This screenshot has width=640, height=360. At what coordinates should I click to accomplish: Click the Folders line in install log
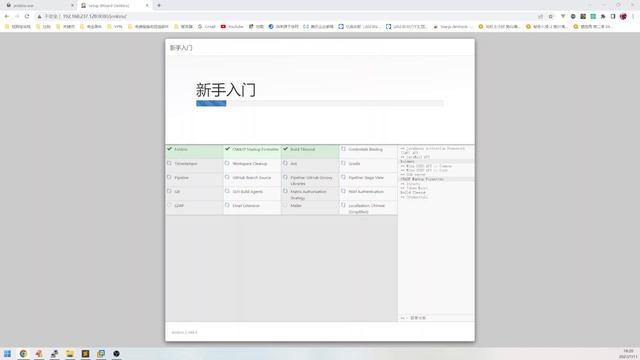pyautogui.click(x=407, y=162)
